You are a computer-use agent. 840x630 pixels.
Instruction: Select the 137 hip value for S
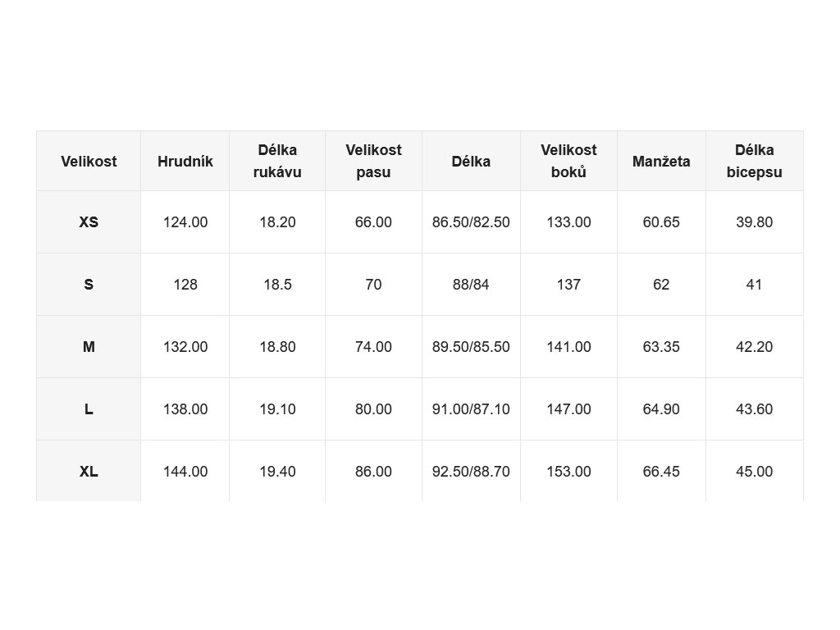568,285
